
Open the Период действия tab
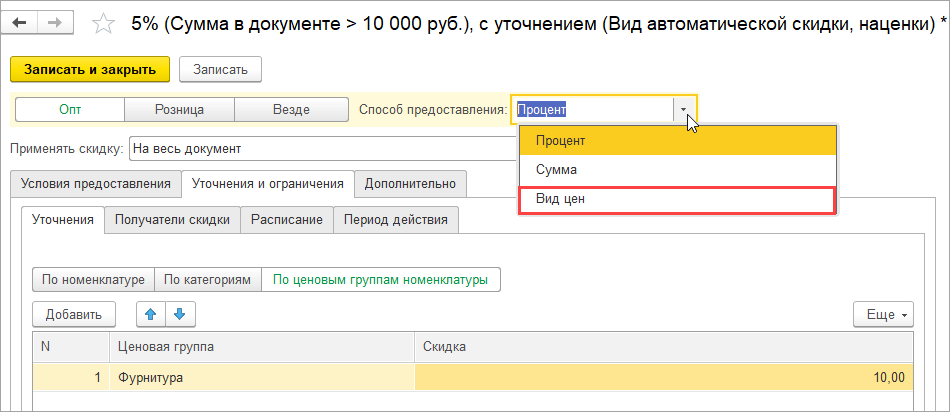(397, 220)
